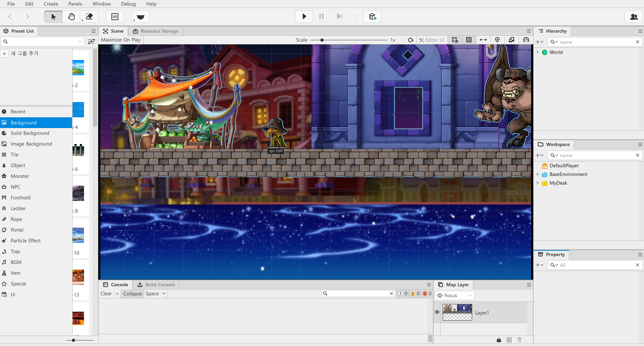Open the Rope preset category
The width and height of the screenshot is (644, 346).
pos(36,219)
